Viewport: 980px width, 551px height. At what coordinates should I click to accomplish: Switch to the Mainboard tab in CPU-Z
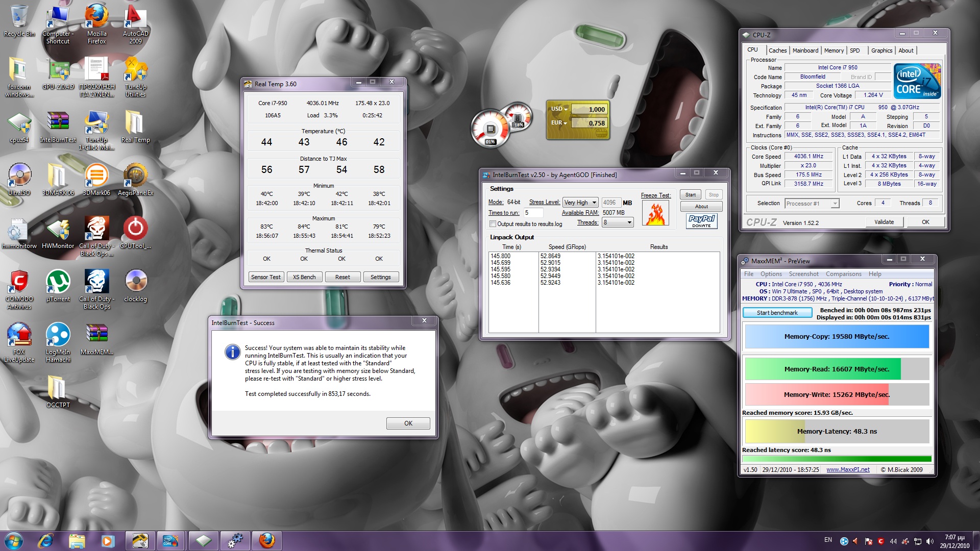[x=805, y=51]
